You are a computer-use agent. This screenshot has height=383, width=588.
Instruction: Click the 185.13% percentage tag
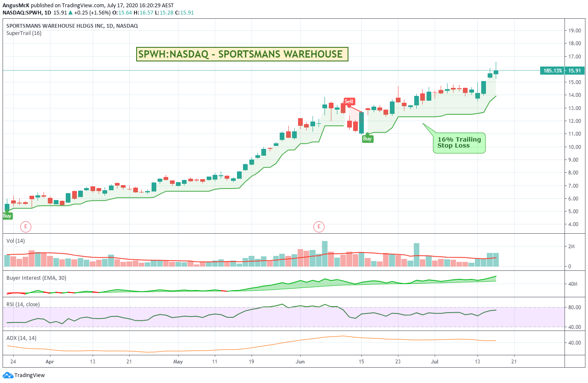pos(553,71)
